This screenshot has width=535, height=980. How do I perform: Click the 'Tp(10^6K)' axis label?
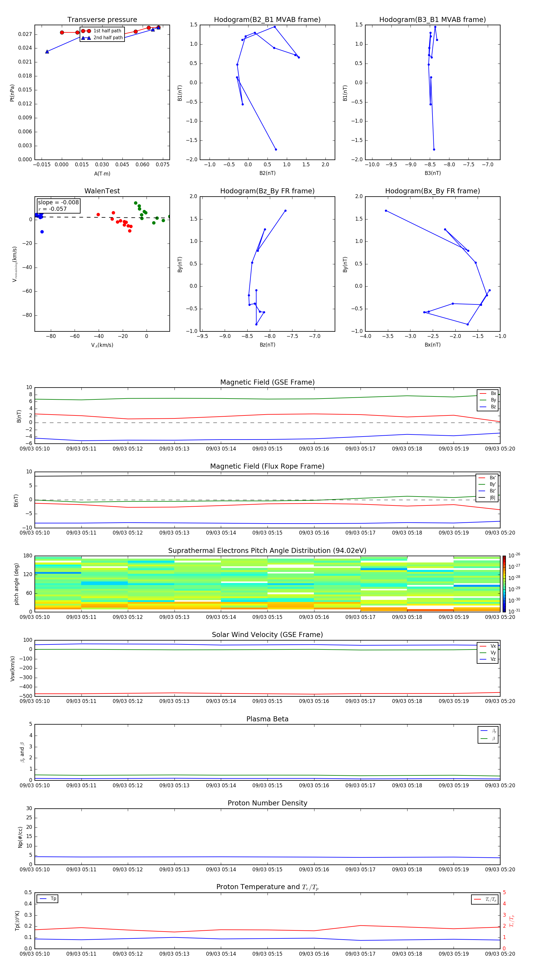(18, 921)
